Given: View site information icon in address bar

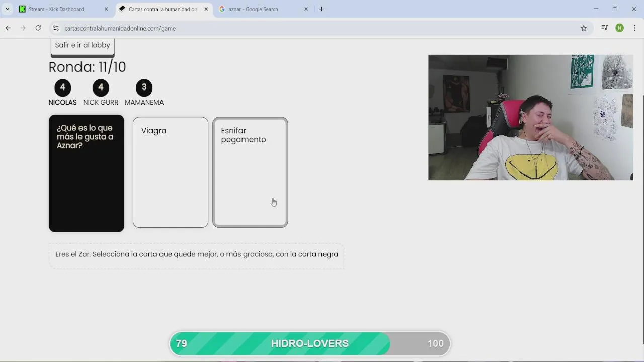Looking at the screenshot, I should [56, 28].
